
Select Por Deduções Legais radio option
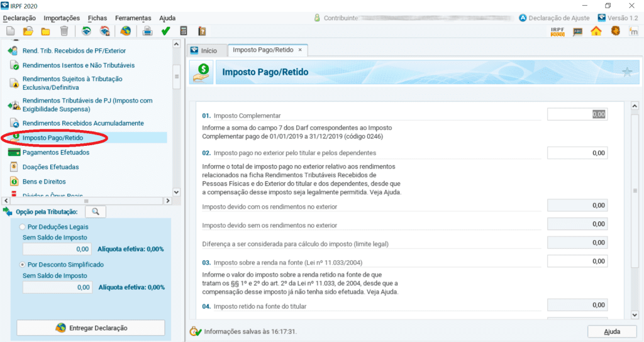click(x=23, y=226)
